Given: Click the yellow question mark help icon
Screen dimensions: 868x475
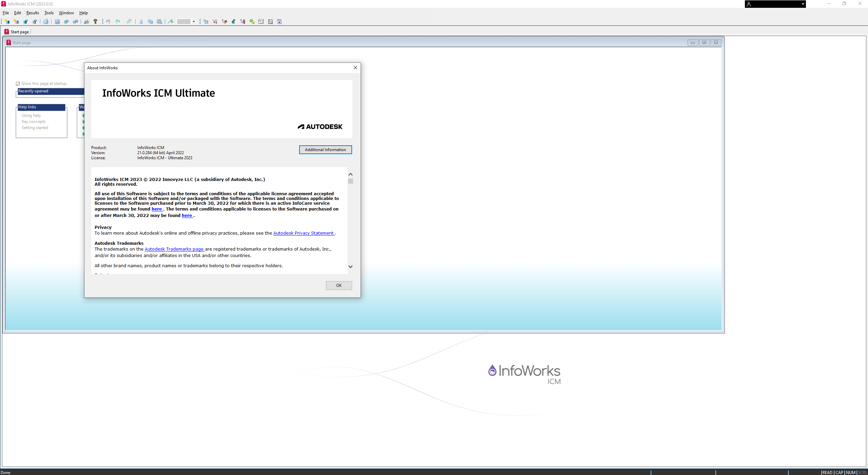Looking at the screenshot, I should coord(95,21).
